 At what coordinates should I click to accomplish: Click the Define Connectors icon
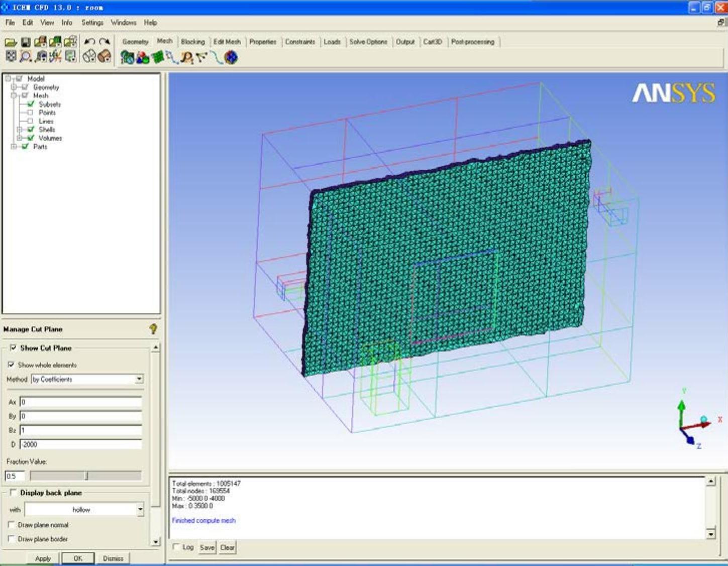coord(201,58)
